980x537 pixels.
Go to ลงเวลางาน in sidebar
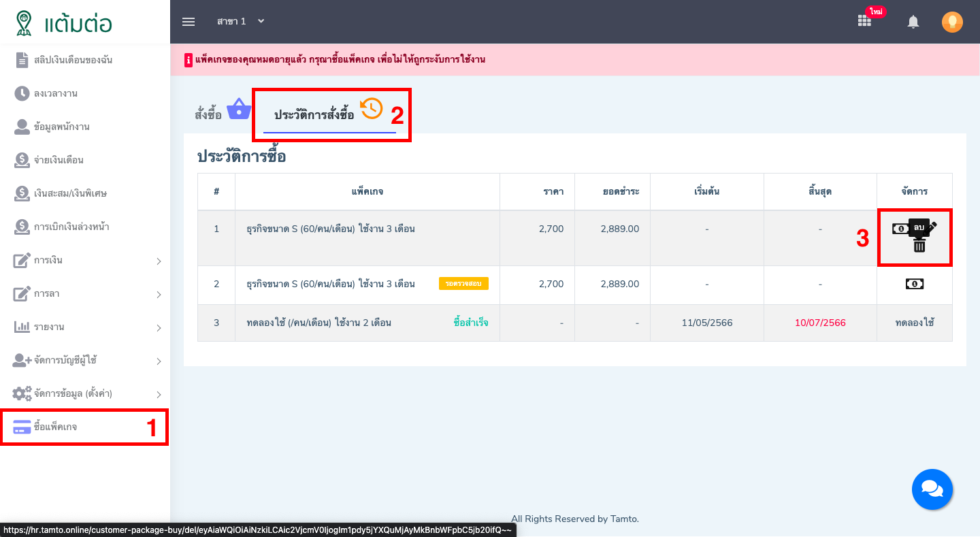click(56, 93)
